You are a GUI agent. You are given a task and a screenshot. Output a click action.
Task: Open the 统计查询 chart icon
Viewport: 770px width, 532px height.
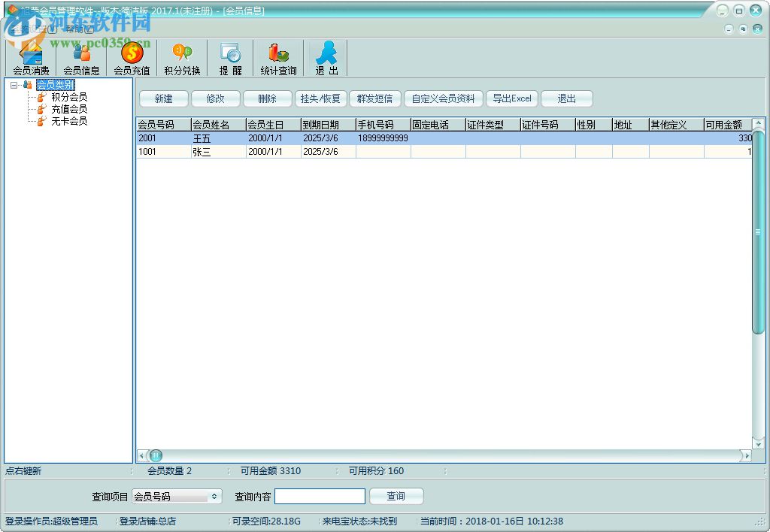278,58
